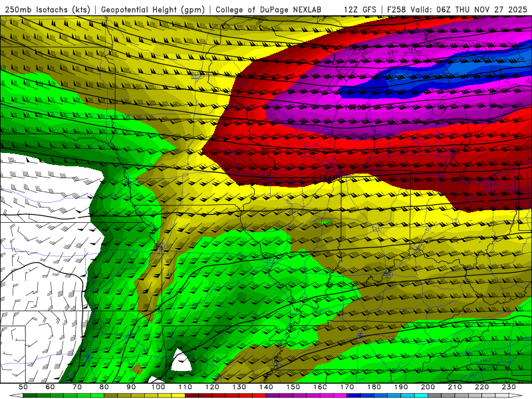Click the 190 label on the color scale
Screen dimensions: 532x399
pos(401,387)
